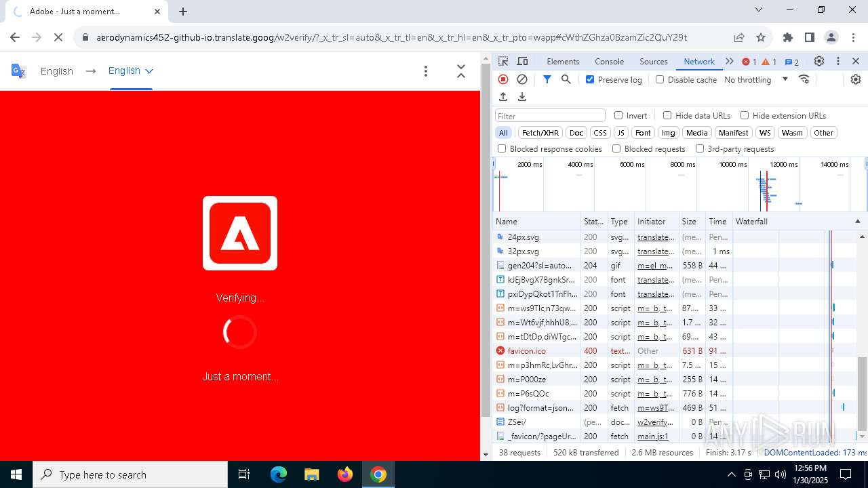Screen dimensions: 868x488
Task: Filter requests by Media
Action: (x=696, y=133)
